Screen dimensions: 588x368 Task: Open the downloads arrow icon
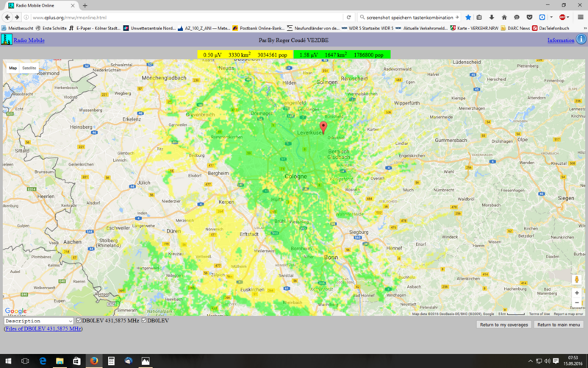pos(492,17)
